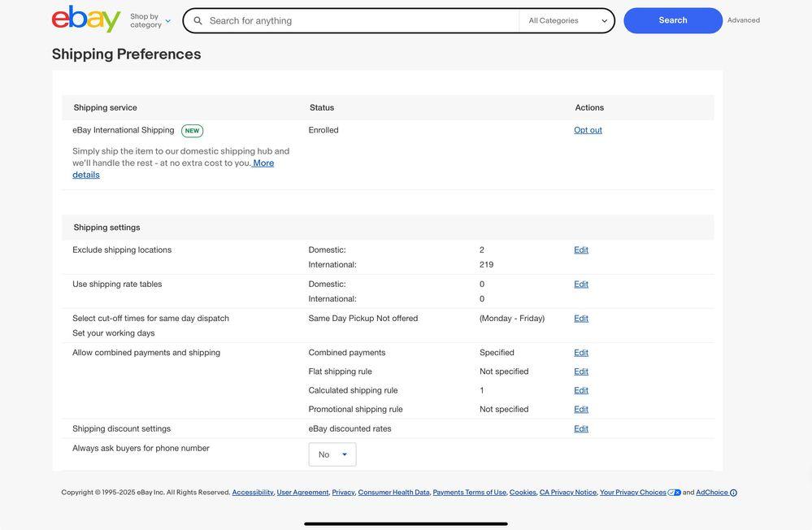The width and height of the screenshot is (812, 530).
Task: Click the Status column header
Action: (322, 108)
